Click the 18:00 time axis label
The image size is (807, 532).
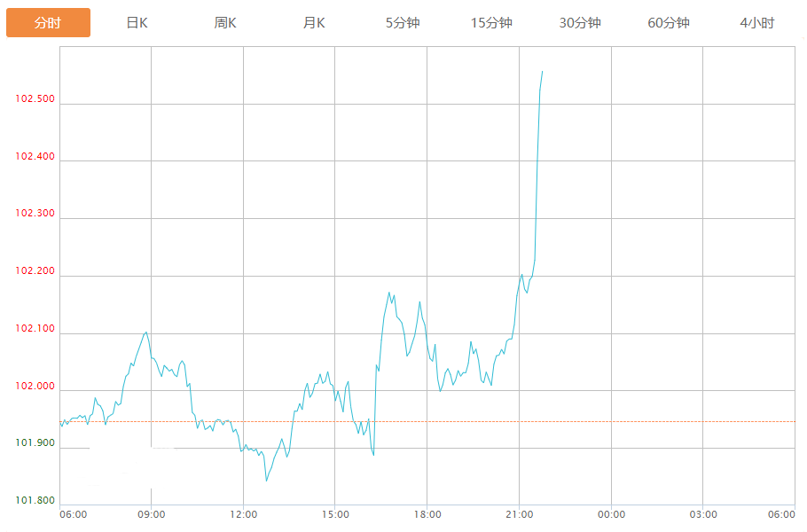[x=427, y=514]
